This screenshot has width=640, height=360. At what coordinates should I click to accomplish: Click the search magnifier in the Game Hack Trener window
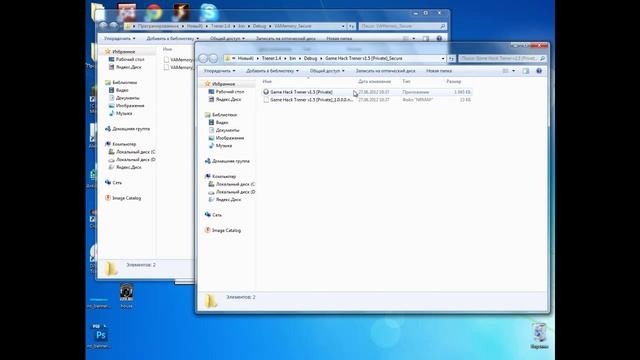coord(542,59)
